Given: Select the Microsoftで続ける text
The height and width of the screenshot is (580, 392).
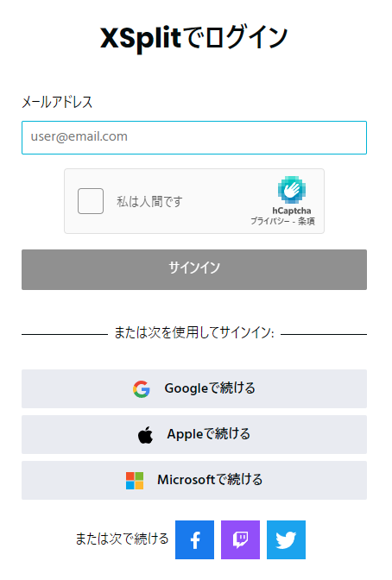Looking at the screenshot, I should (x=210, y=480).
